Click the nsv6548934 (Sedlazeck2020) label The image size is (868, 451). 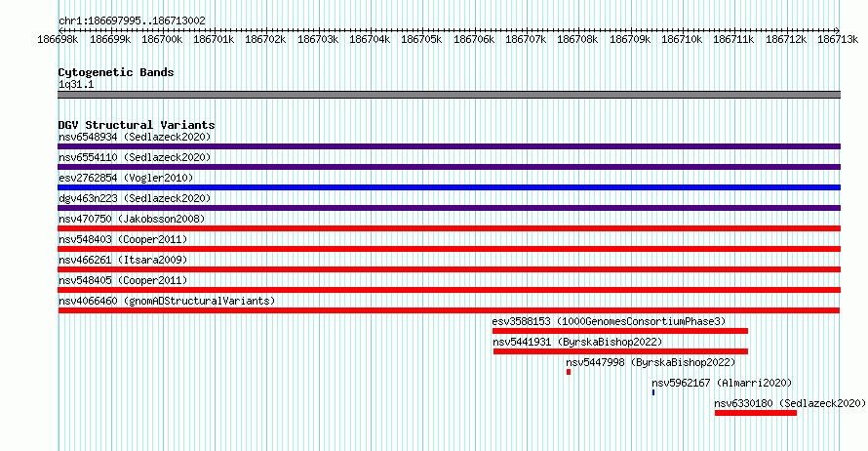135,137
